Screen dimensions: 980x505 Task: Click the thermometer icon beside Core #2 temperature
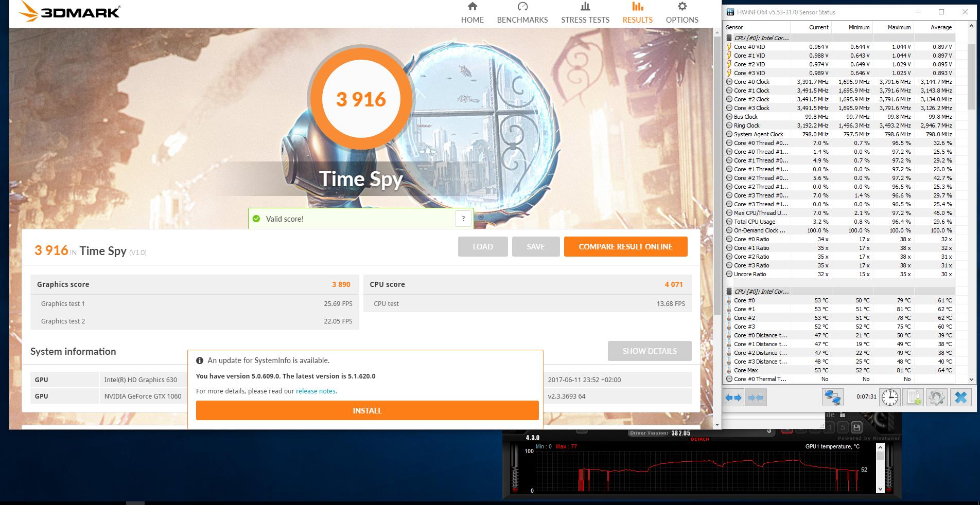[729, 318]
